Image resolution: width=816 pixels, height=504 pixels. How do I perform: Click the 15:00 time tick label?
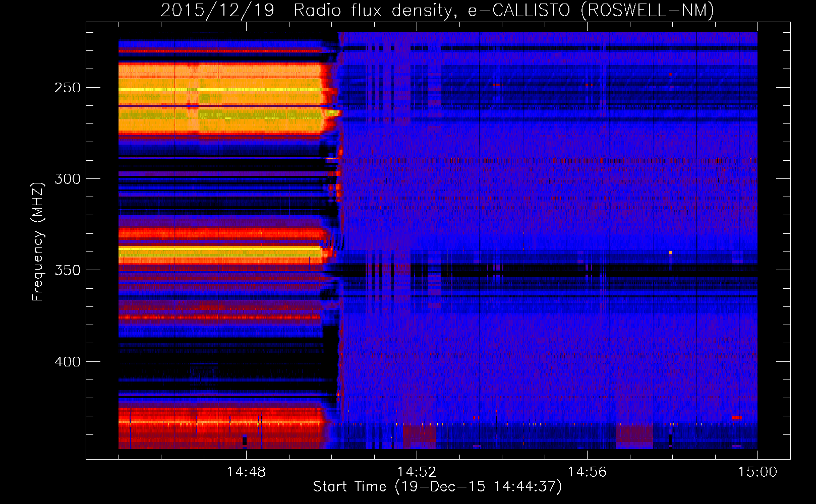click(757, 472)
